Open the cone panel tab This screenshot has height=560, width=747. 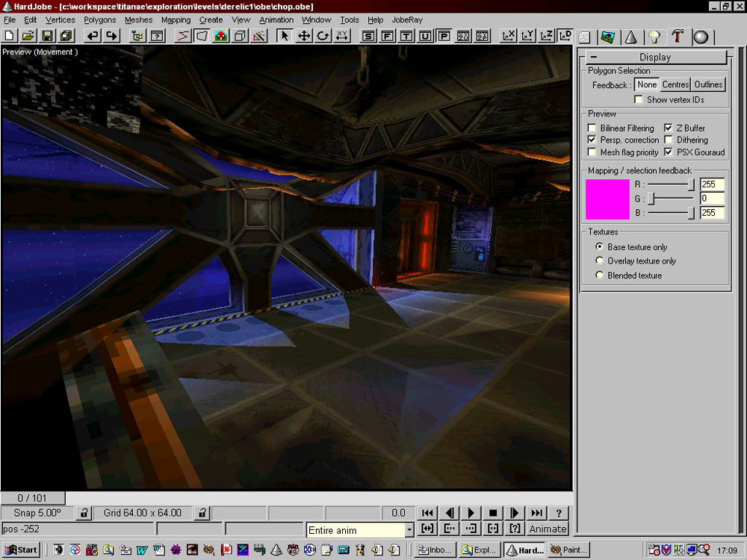(631, 37)
